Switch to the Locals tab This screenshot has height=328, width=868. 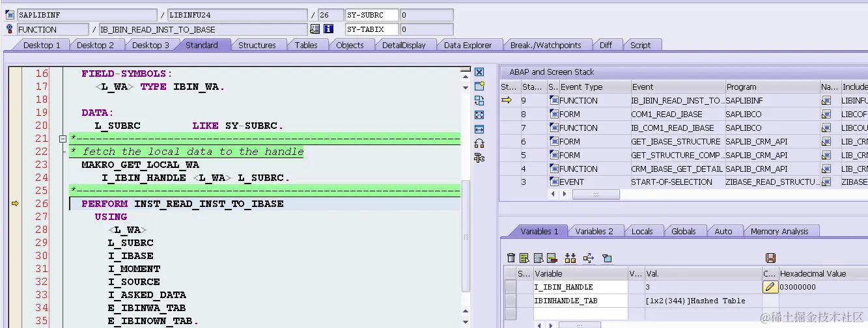[642, 231]
